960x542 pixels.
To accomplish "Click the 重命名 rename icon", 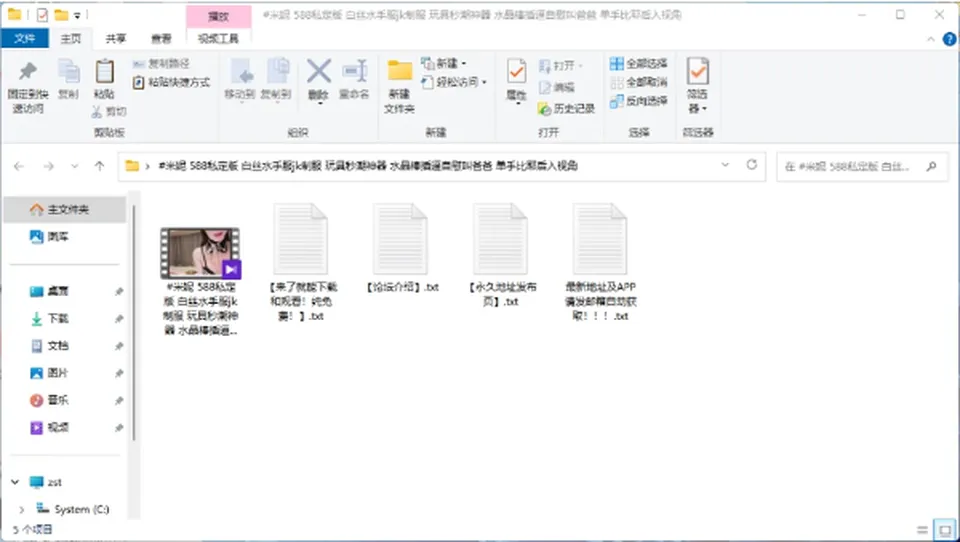I will [x=354, y=72].
